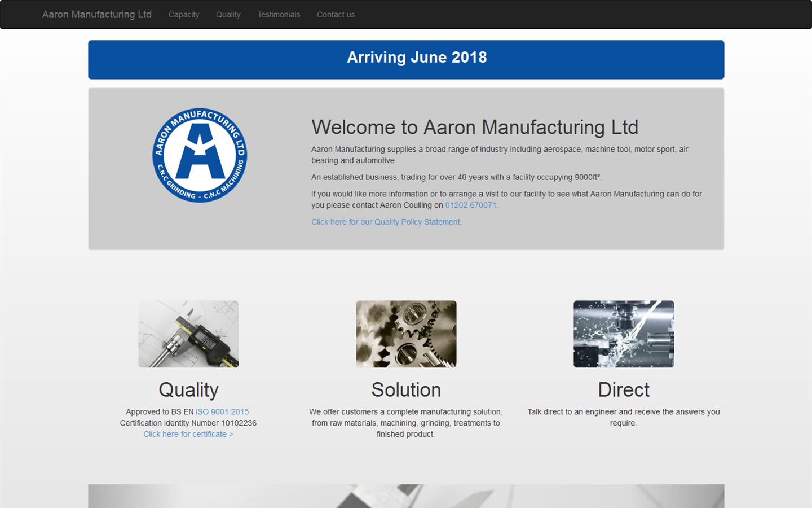This screenshot has height=508, width=812.
Task: Call the 01202 670071 phone number link
Action: (x=470, y=205)
